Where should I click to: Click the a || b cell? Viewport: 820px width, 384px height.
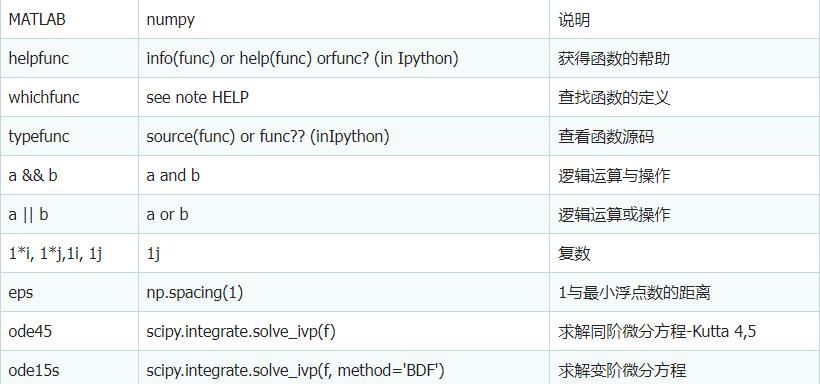[x=70, y=214]
